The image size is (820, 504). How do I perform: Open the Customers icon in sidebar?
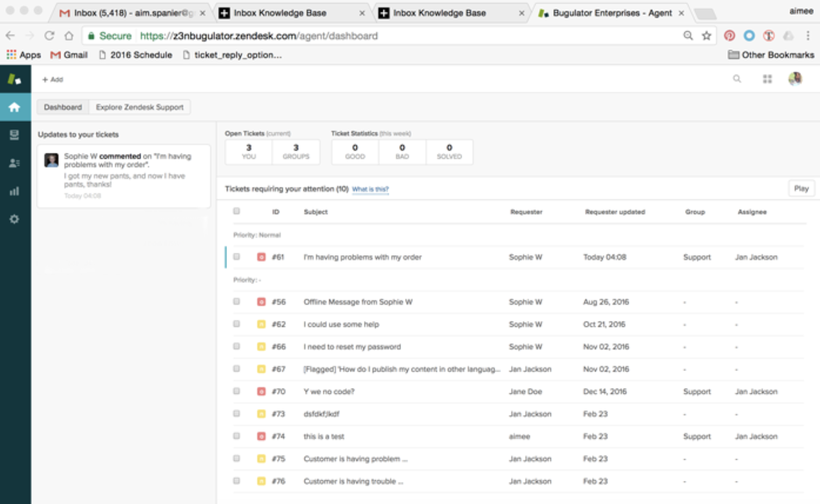click(x=14, y=163)
